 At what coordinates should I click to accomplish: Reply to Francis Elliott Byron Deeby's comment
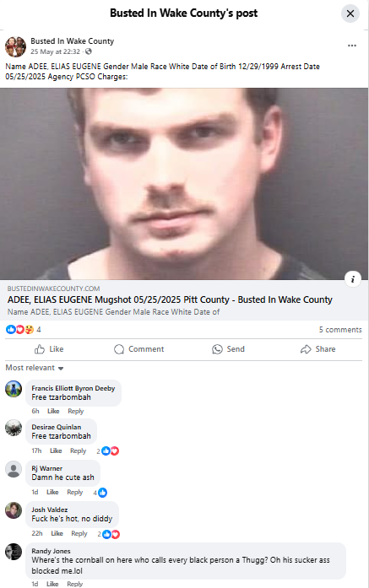(75, 411)
